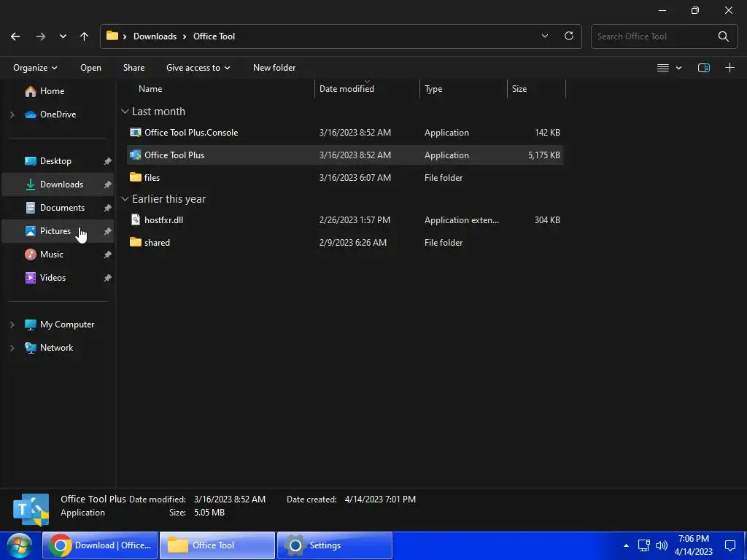Click the Office Tool breadcrumb segment

[214, 36]
